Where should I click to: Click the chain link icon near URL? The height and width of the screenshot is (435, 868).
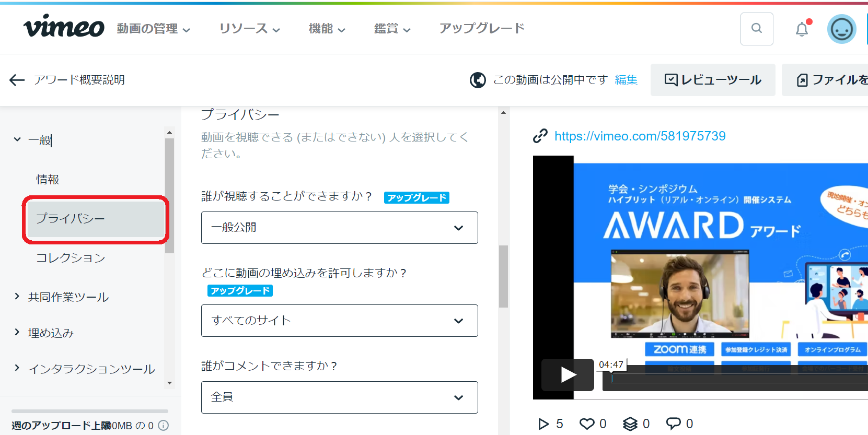[x=540, y=136]
